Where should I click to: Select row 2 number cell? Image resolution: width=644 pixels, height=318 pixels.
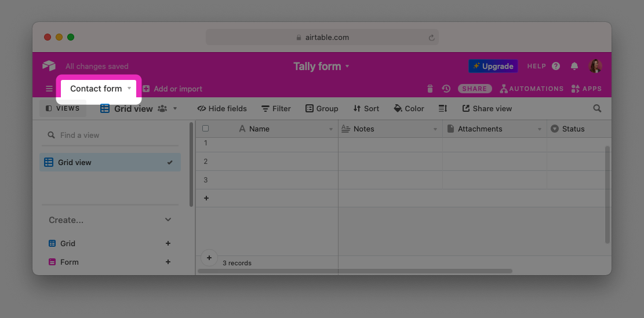coord(205,162)
